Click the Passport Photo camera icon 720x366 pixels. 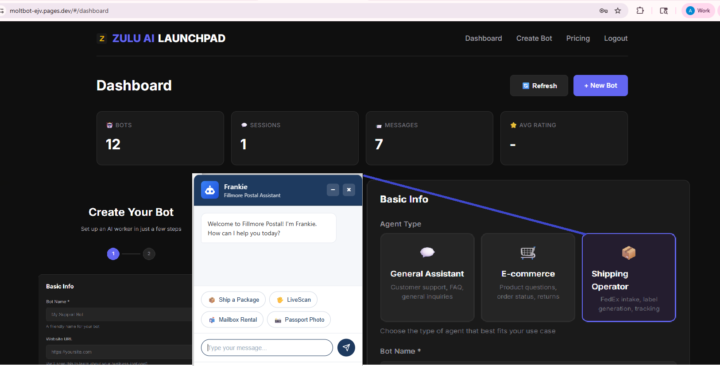point(278,320)
